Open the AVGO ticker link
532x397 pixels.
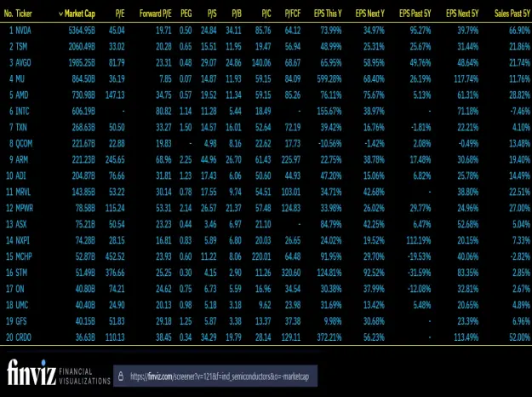pyautogui.click(x=24, y=63)
